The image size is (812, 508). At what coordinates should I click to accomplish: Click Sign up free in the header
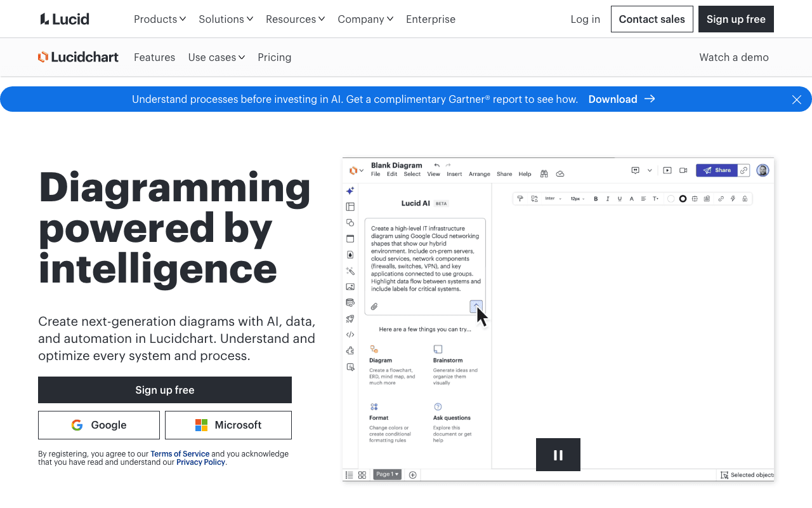(x=736, y=19)
